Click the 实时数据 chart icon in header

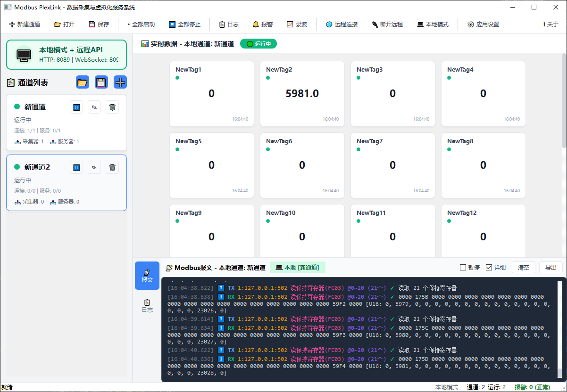click(145, 44)
